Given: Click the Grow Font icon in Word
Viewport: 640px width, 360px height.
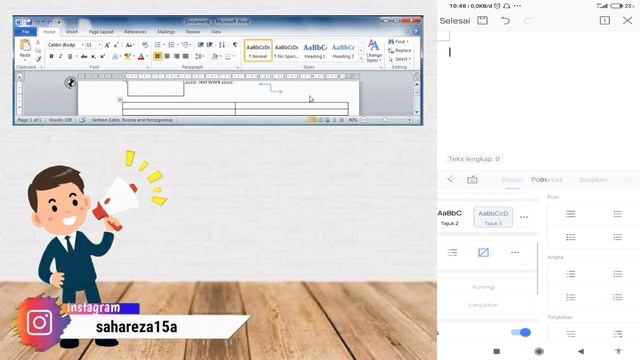Looking at the screenshot, I should click(x=107, y=45).
